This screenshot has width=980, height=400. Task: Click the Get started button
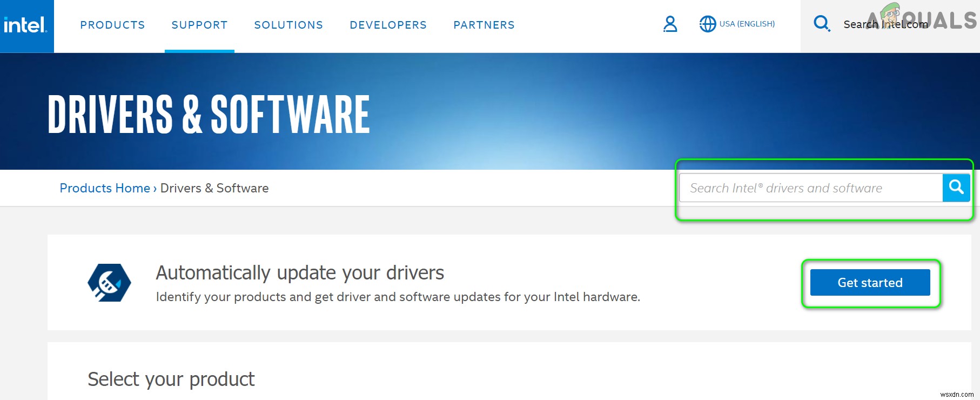point(870,283)
